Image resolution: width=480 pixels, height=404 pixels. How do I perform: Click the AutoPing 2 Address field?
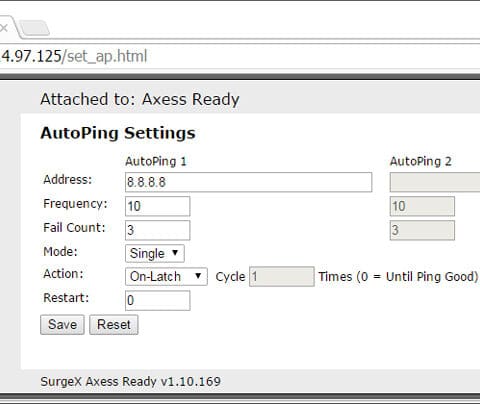(x=435, y=182)
